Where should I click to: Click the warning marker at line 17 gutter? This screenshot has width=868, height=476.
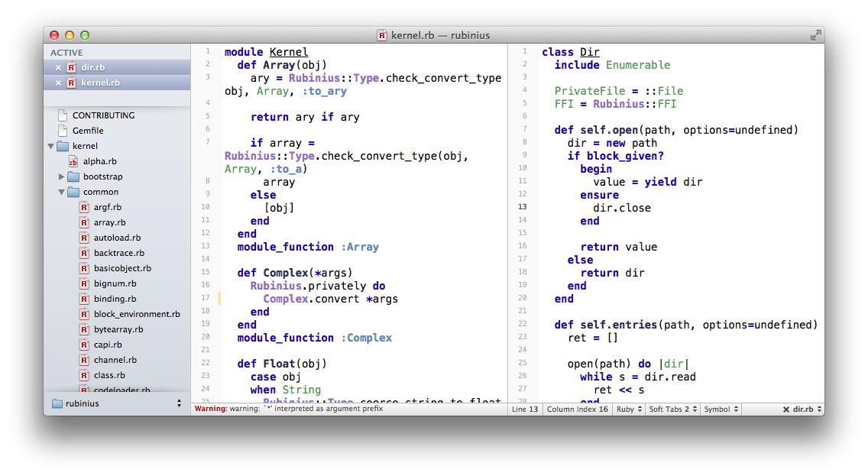click(x=219, y=299)
